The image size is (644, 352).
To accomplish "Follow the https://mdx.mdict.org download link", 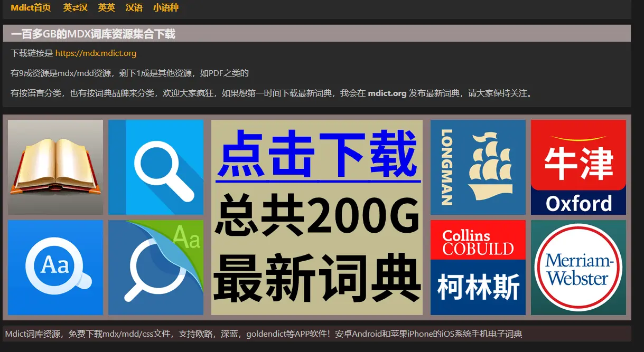I will [96, 53].
